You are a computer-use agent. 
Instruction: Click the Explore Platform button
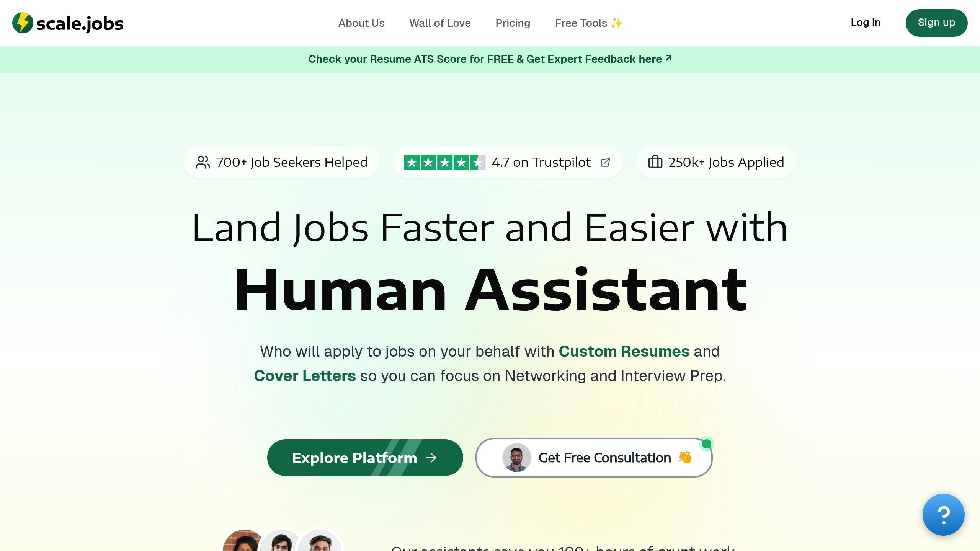coord(364,458)
